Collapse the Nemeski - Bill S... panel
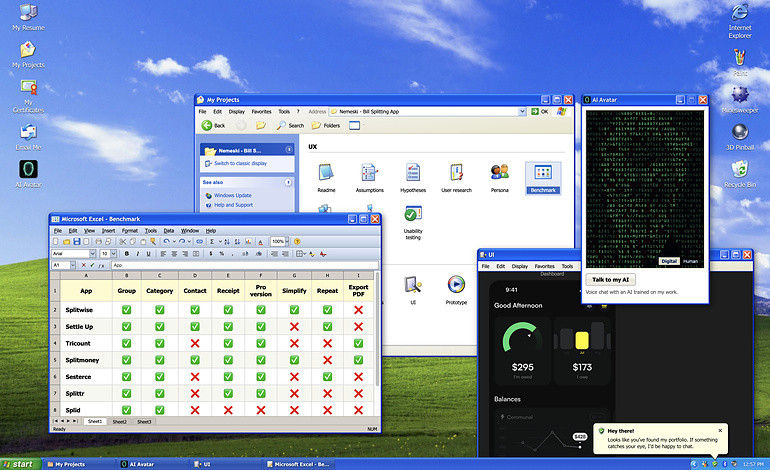 (289, 149)
